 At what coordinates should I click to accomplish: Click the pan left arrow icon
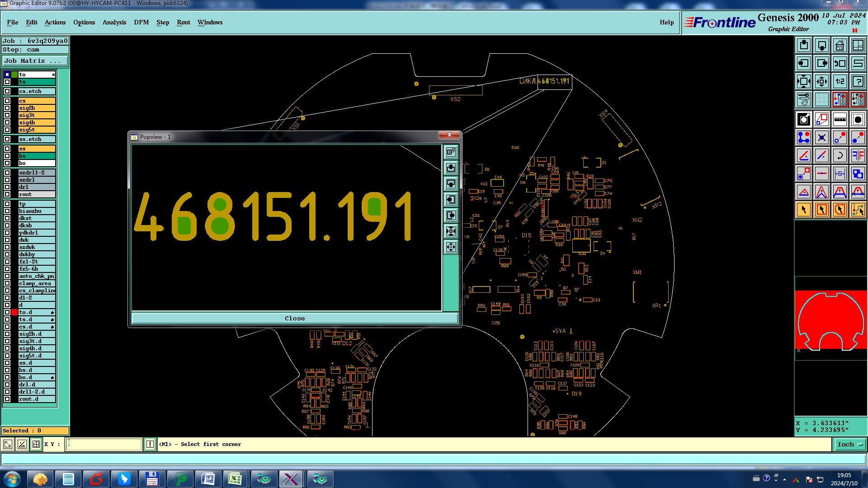point(803,63)
